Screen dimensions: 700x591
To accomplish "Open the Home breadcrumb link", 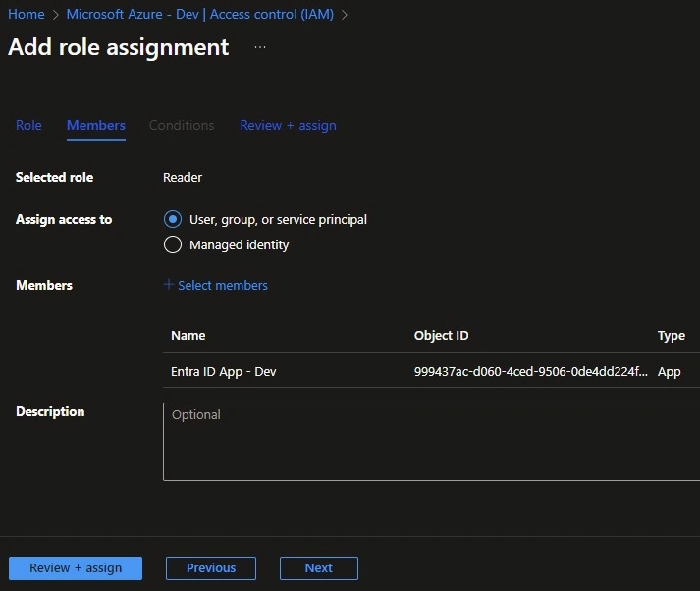I will point(27,15).
